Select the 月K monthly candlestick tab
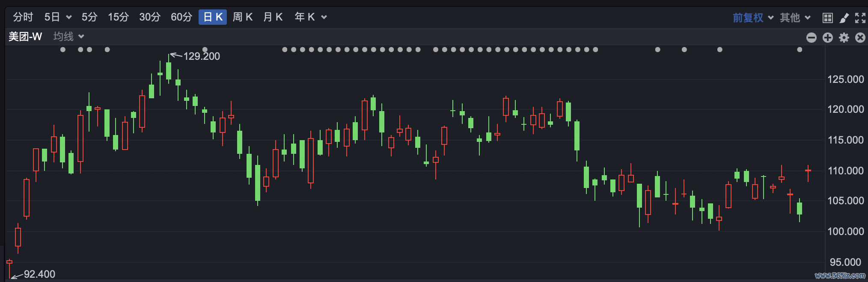 coord(273,17)
